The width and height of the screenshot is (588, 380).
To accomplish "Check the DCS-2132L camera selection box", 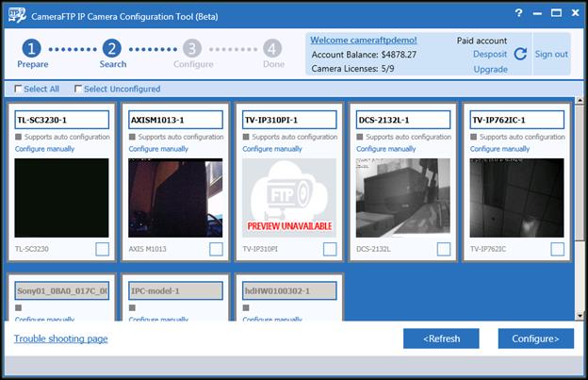I will tap(444, 249).
